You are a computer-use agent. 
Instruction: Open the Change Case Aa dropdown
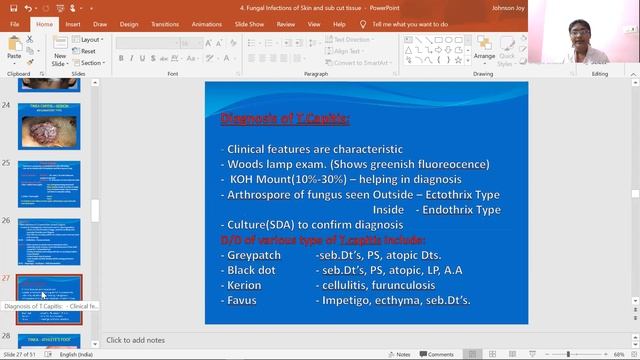[x=192, y=58]
